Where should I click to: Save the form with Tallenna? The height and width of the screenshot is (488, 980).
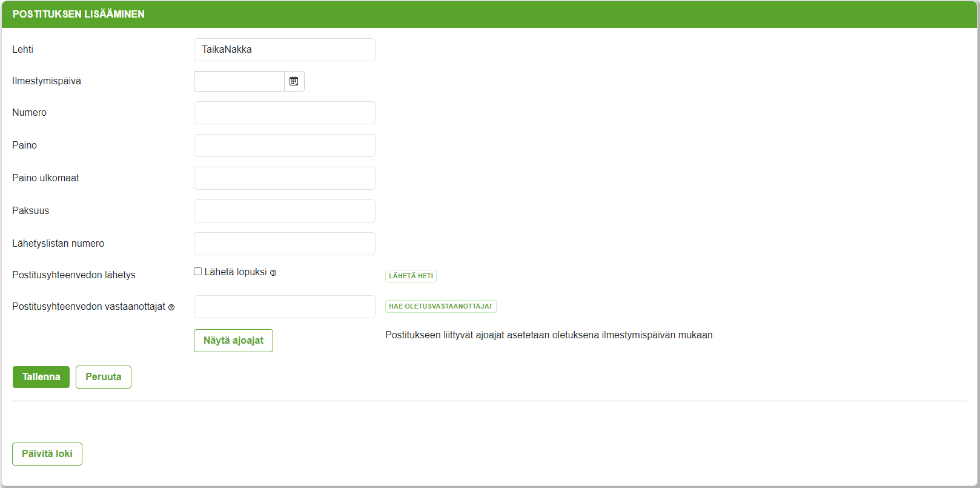(41, 377)
